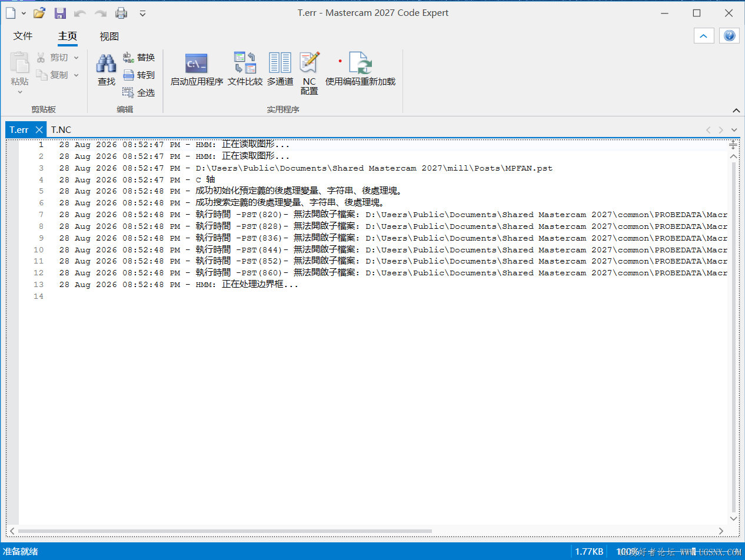
Task: Click the 全选 select all button
Action: coord(139,92)
